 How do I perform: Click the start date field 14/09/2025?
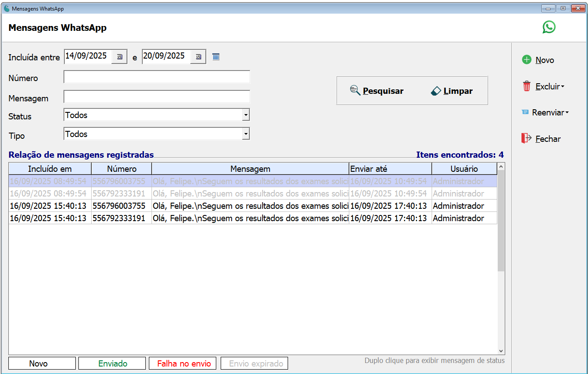click(88, 56)
